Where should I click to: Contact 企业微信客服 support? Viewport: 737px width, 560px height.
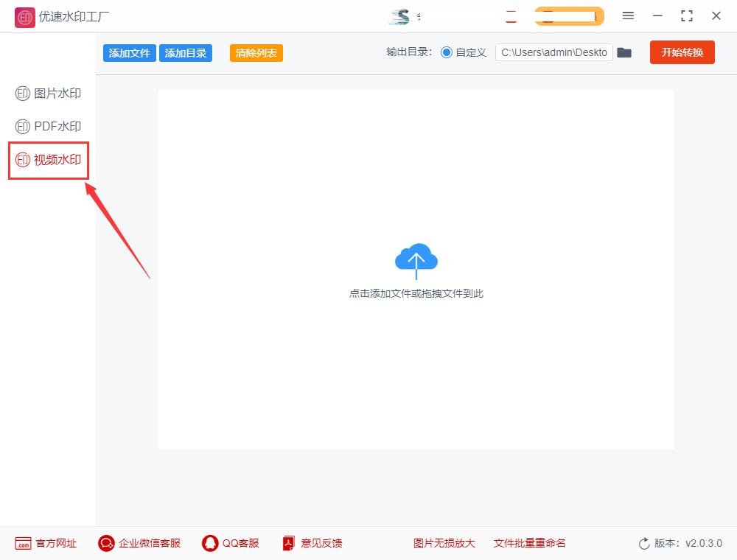(x=147, y=543)
